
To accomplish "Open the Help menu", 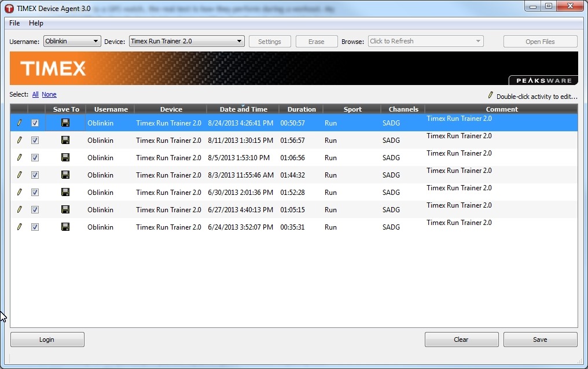I will (36, 23).
